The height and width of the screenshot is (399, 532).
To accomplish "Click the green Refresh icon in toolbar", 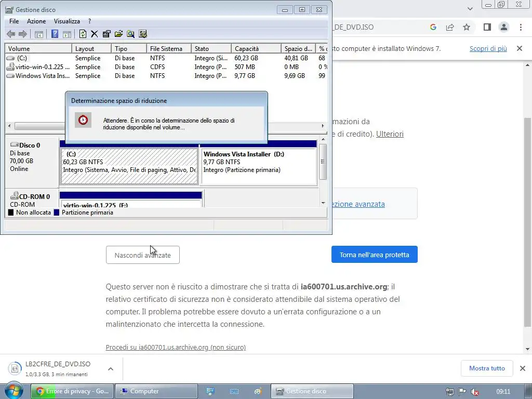I will tap(83, 34).
